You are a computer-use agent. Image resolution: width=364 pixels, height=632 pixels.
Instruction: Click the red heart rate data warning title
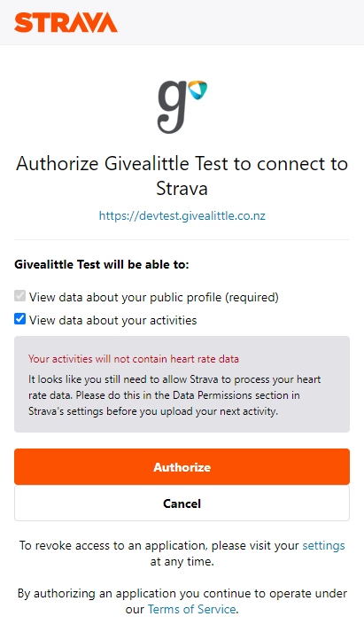pos(133,359)
